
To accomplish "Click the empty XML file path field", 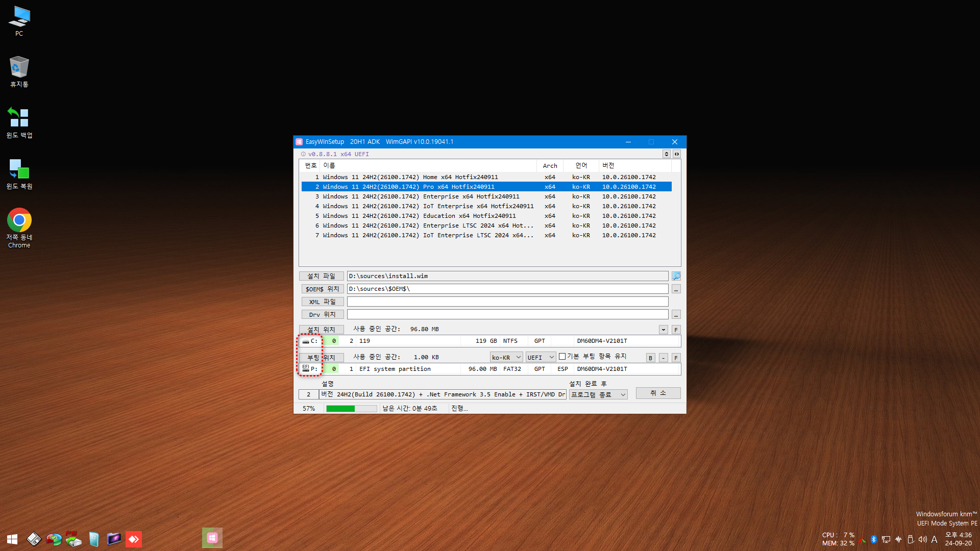I will 507,302.
